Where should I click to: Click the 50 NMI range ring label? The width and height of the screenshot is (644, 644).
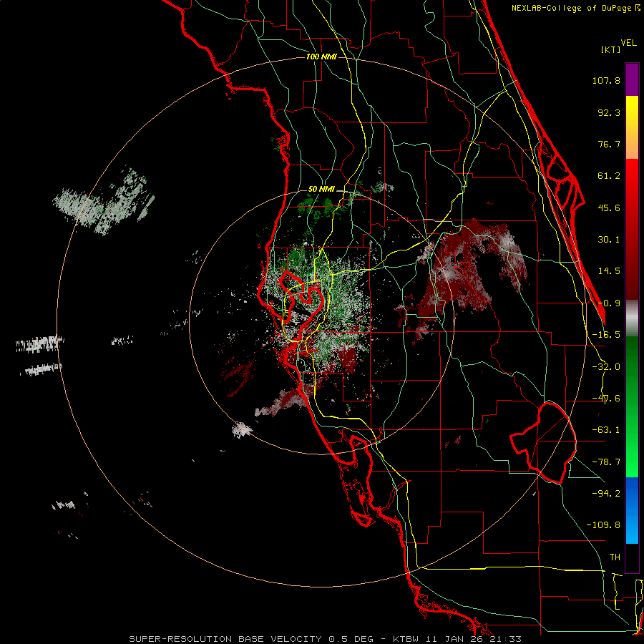pyautogui.click(x=321, y=190)
